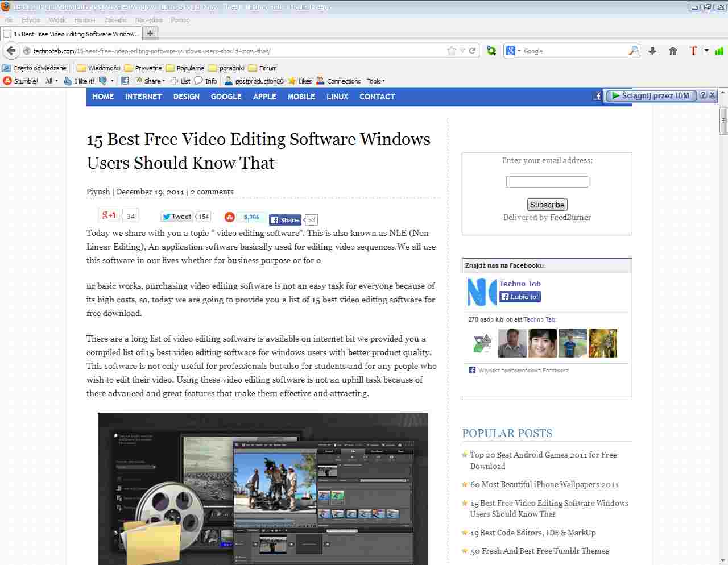Click the vertical page scrollbar thumb
Viewport: 728px width, 565px height.
pos(723,121)
